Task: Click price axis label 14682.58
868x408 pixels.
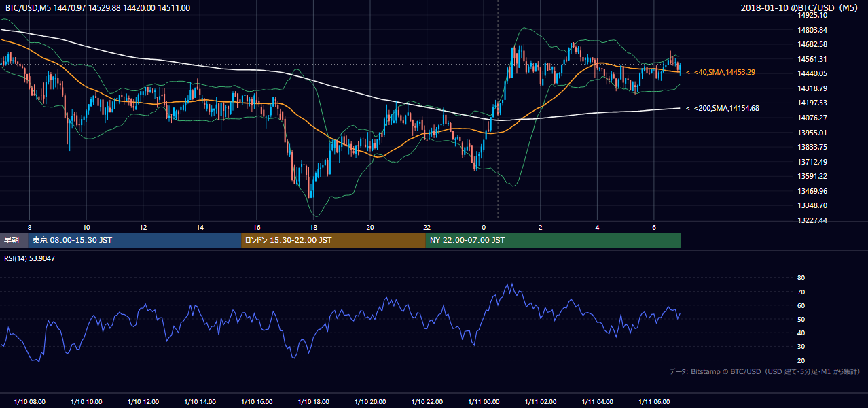Action: (x=813, y=44)
